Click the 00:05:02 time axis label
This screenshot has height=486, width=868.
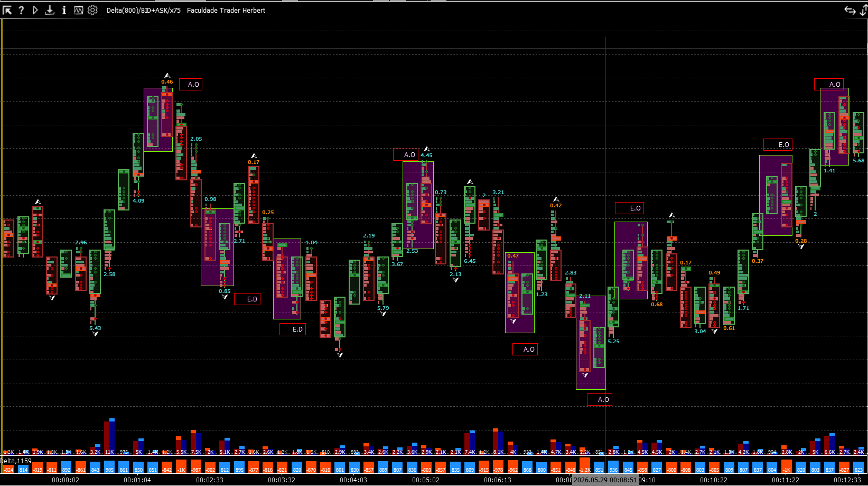pos(426,480)
